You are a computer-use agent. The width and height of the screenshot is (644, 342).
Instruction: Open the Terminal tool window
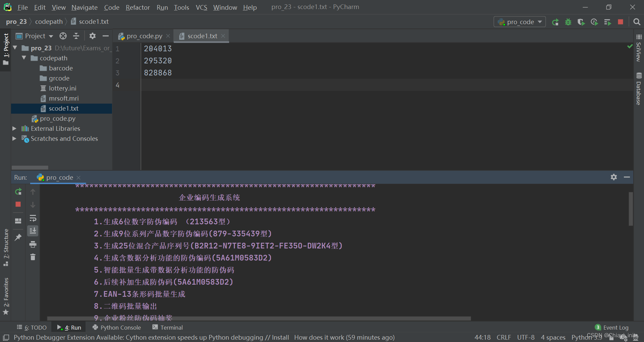point(167,328)
